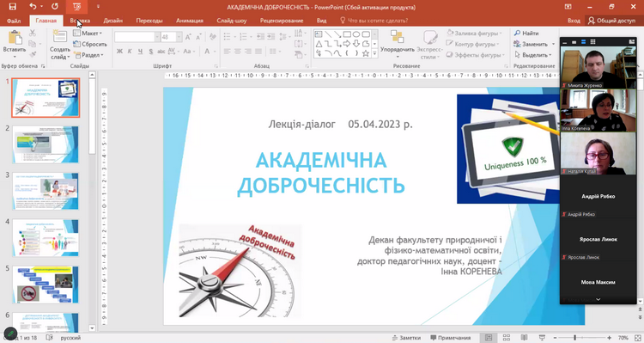This screenshot has width=644, height=343.
Task: Click the Создать слайд icon
Action: click(60, 38)
